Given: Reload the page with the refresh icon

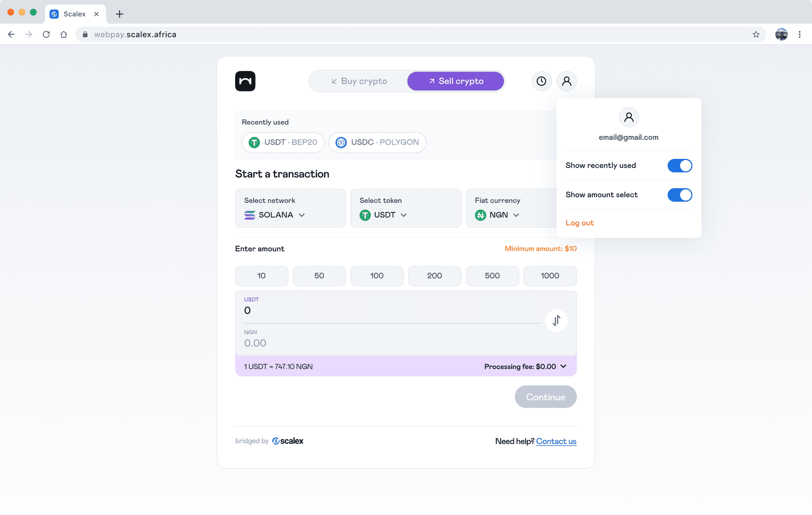Looking at the screenshot, I should coord(46,34).
